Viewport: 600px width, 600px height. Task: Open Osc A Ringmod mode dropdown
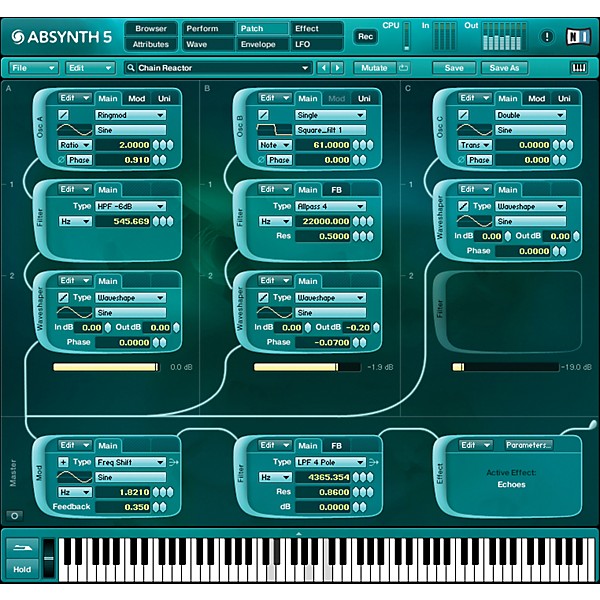[x=130, y=115]
